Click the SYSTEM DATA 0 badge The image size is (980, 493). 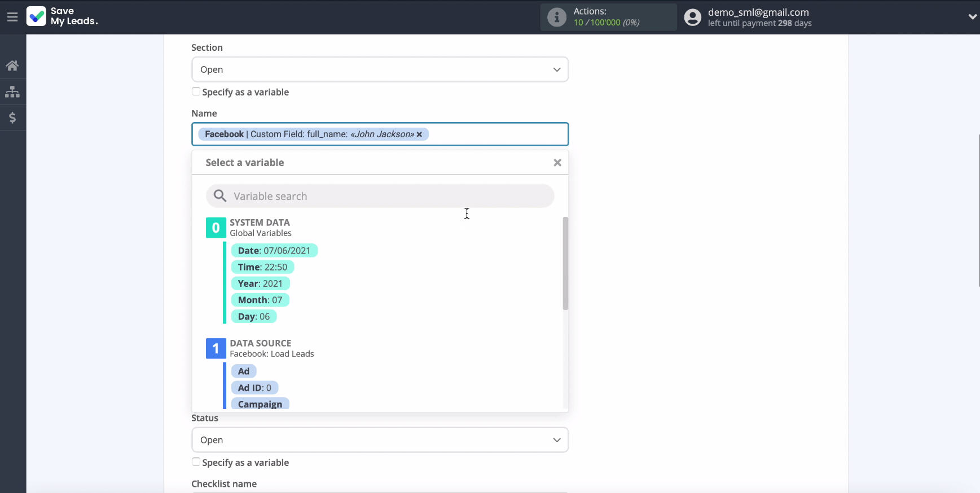point(216,228)
